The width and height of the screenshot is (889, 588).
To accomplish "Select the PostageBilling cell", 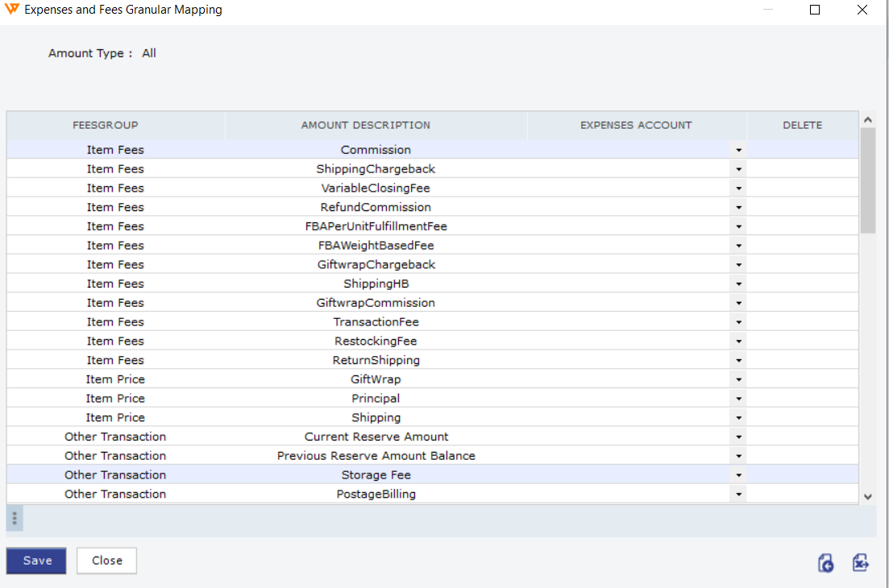I will (x=376, y=495).
